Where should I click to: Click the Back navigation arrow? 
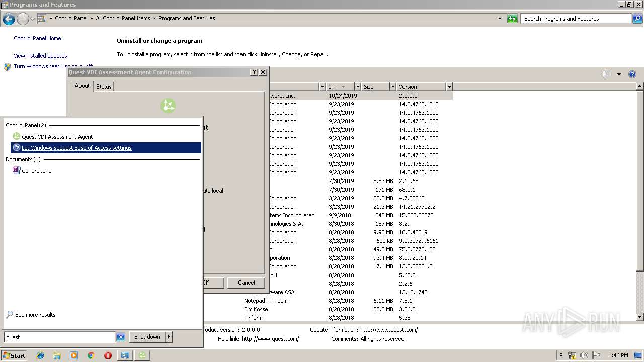coord(9,19)
